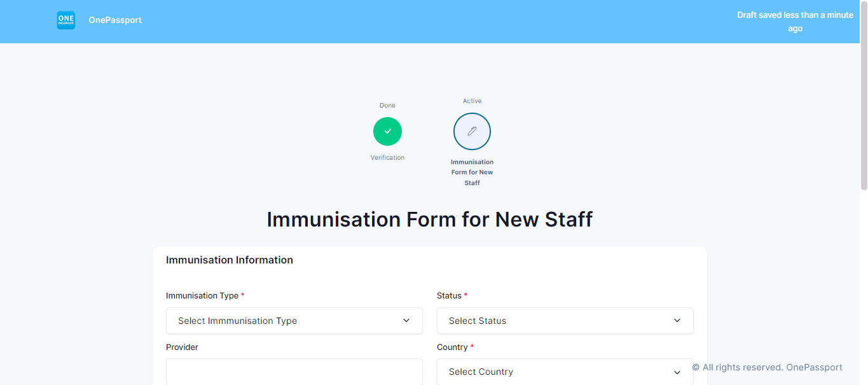This screenshot has height=385, width=868.
Task: Expand the Select Country dropdown
Action: click(565, 372)
